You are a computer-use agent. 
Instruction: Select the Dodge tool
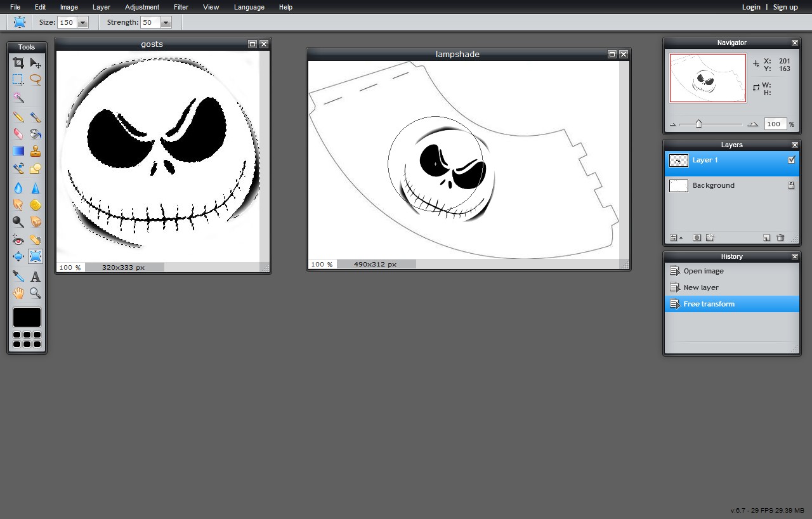18,222
